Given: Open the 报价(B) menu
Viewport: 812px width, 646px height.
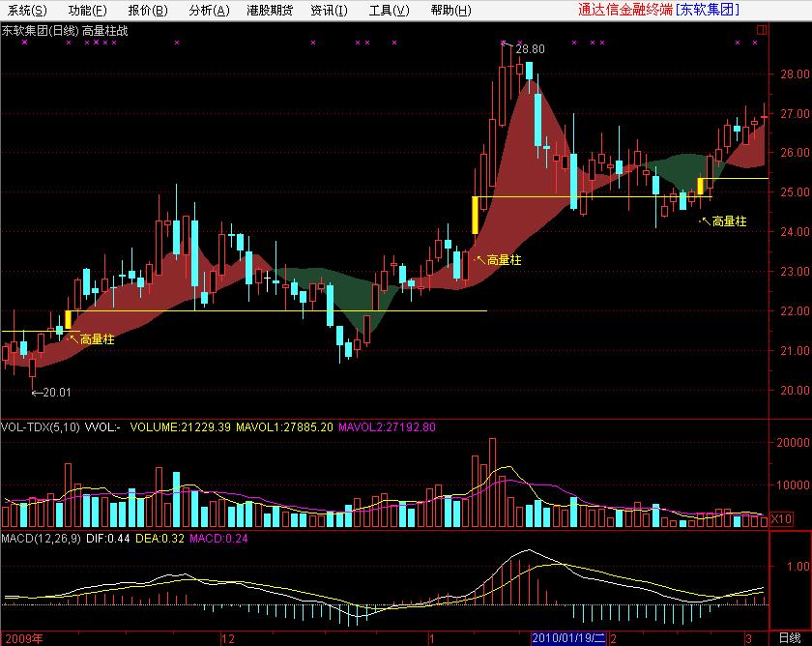Looking at the screenshot, I should coord(147,11).
